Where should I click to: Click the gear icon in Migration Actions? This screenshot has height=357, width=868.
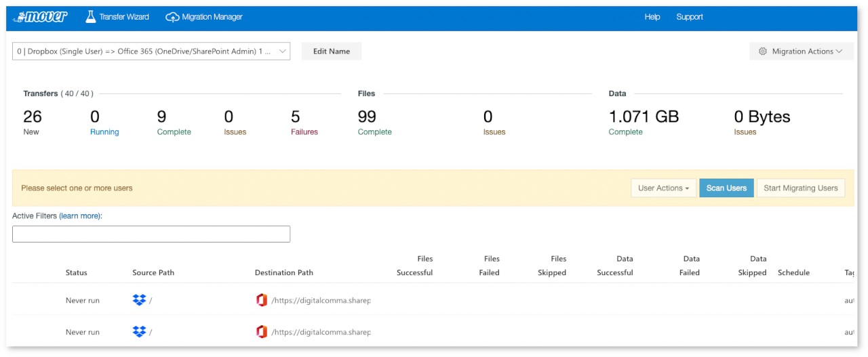pyautogui.click(x=763, y=51)
